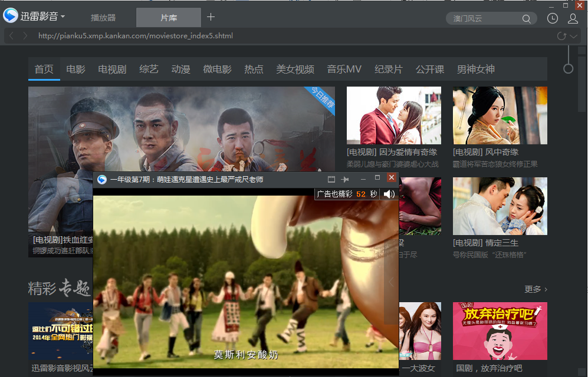Click the 霸道将军苦恋狼女终修正果 description
588x377 pixels.
coord(495,164)
